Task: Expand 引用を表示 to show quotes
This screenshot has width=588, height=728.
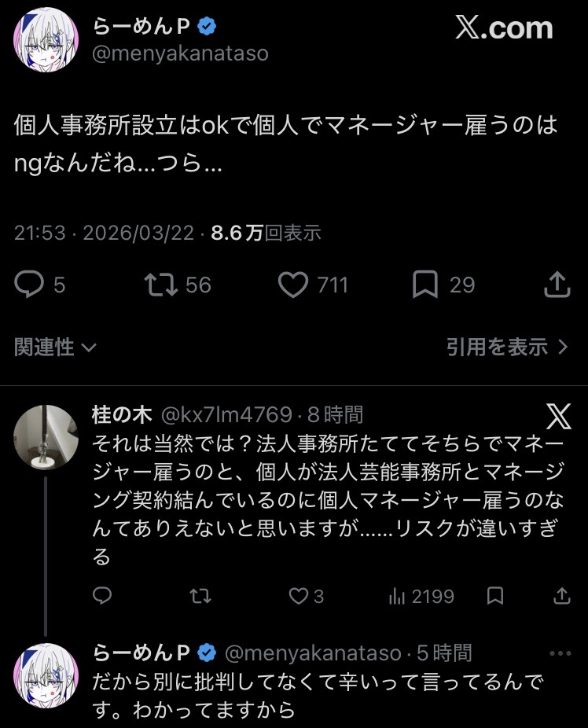Action: [x=507, y=347]
